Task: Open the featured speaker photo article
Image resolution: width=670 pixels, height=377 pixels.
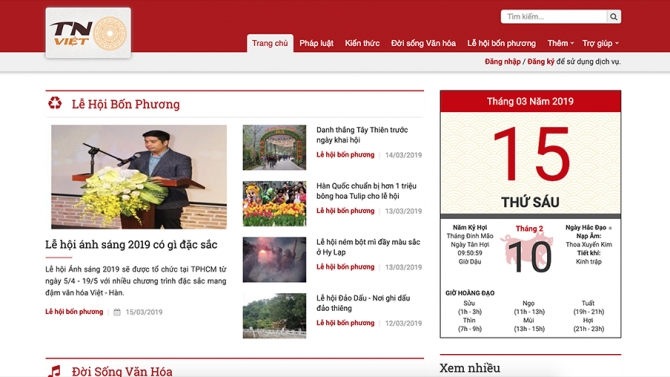Action: [139, 177]
